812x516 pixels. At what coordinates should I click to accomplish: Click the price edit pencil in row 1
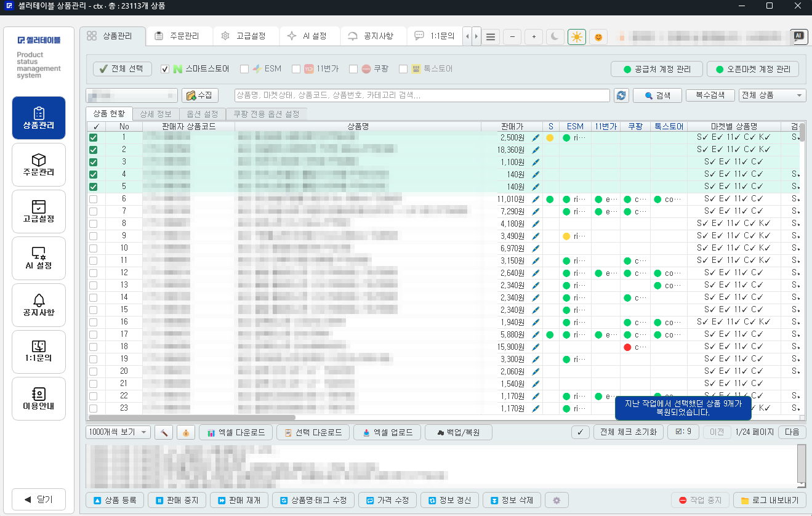pos(535,137)
